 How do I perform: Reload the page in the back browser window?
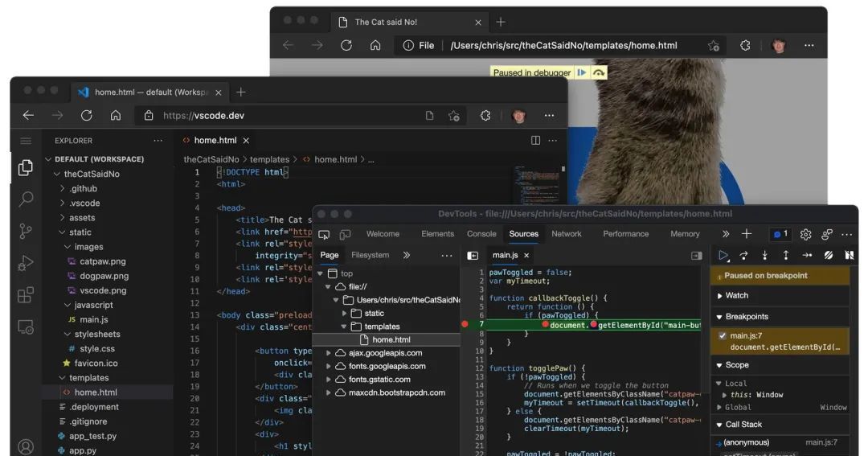[346, 45]
